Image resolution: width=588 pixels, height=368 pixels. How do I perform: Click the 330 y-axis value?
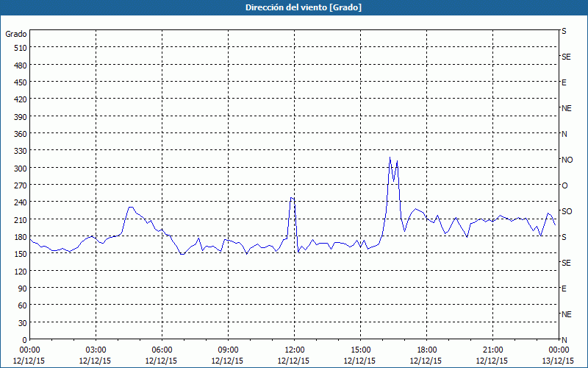click(21, 151)
